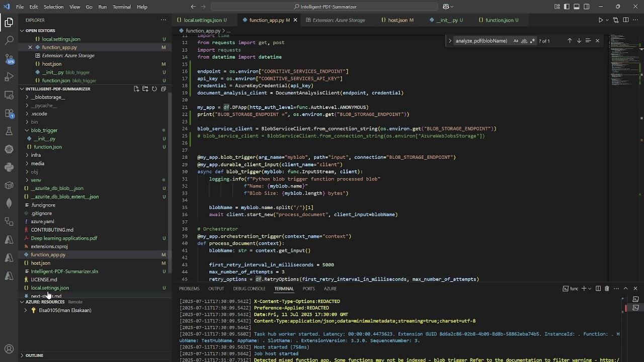Open run button dropdown arrow
This screenshot has height=362, width=644.
click(607, 20)
